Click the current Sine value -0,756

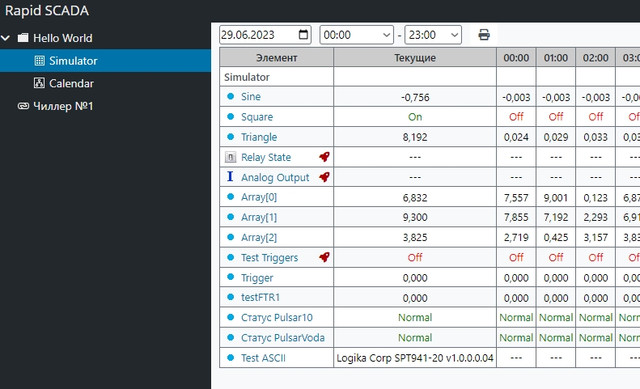pos(415,97)
